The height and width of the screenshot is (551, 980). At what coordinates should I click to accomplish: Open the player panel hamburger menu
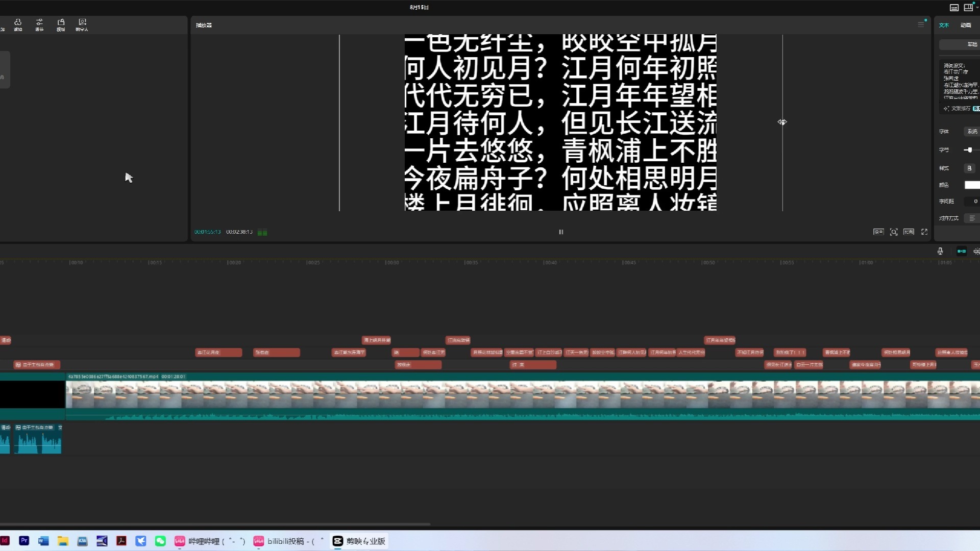921,24
